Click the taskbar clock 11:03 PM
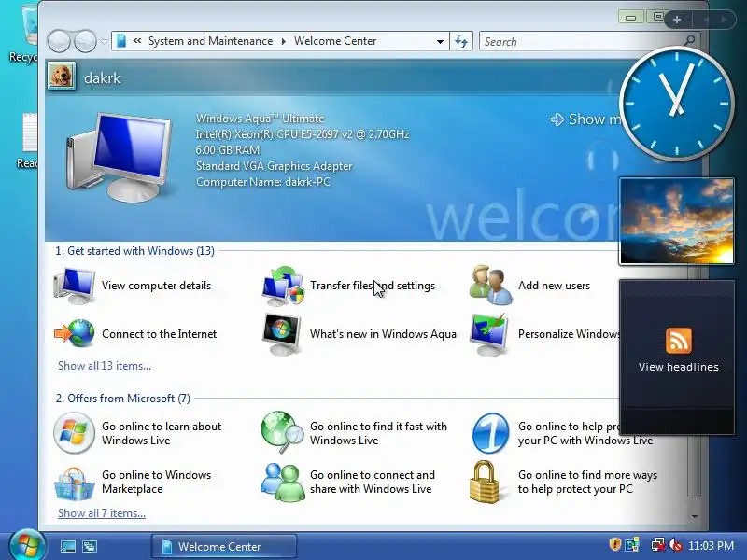 click(x=711, y=545)
